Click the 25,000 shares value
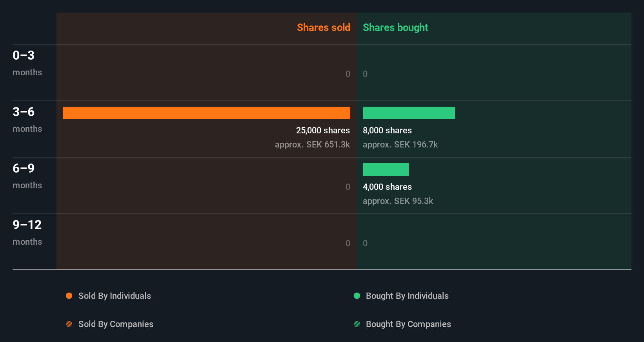Image resolution: width=644 pixels, height=342 pixels. pos(323,131)
